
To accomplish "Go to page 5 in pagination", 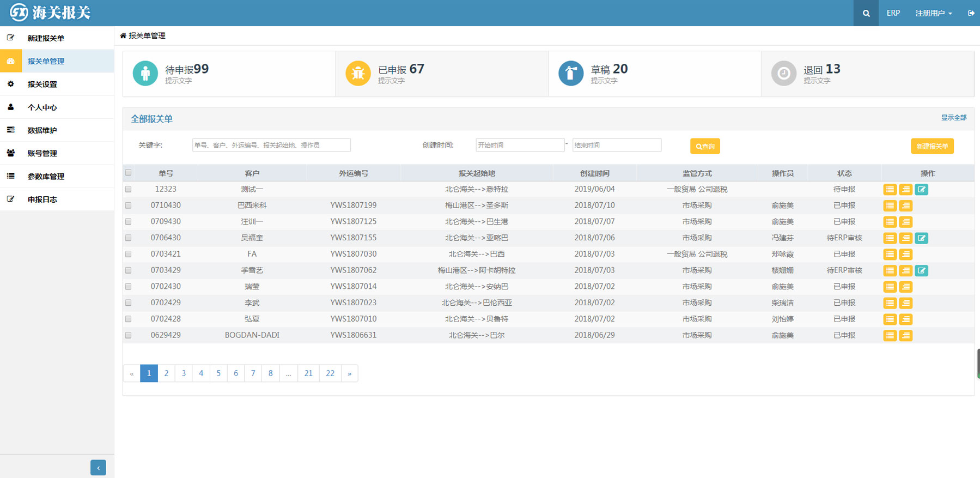I will point(218,373).
